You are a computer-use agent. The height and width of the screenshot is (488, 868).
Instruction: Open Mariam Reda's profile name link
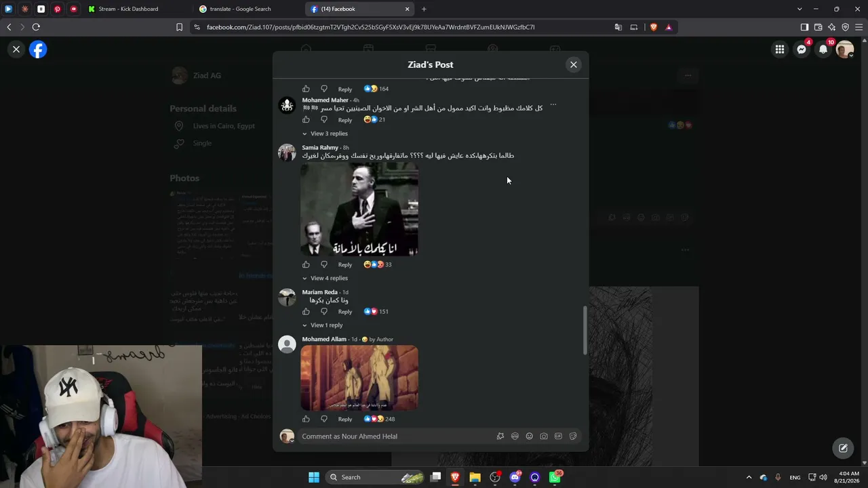pyautogui.click(x=320, y=292)
